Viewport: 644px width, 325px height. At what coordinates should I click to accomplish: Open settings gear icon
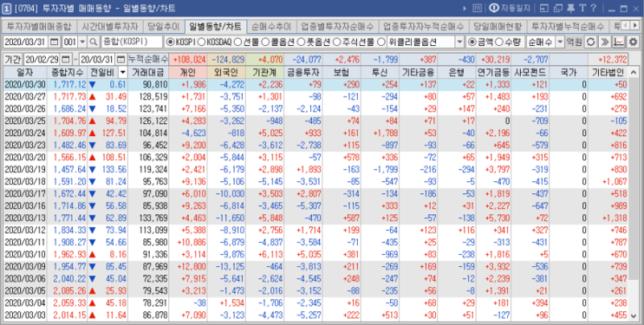(x=633, y=42)
